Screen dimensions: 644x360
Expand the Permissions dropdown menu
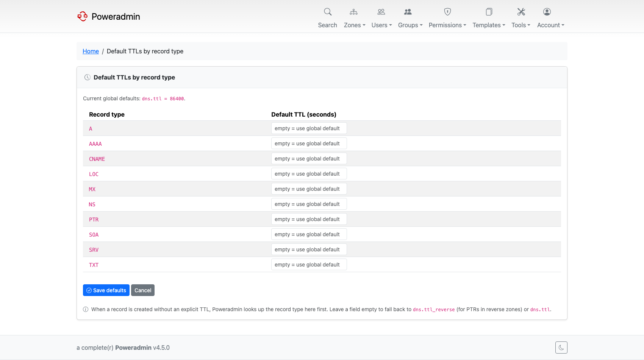[x=447, y=25]
